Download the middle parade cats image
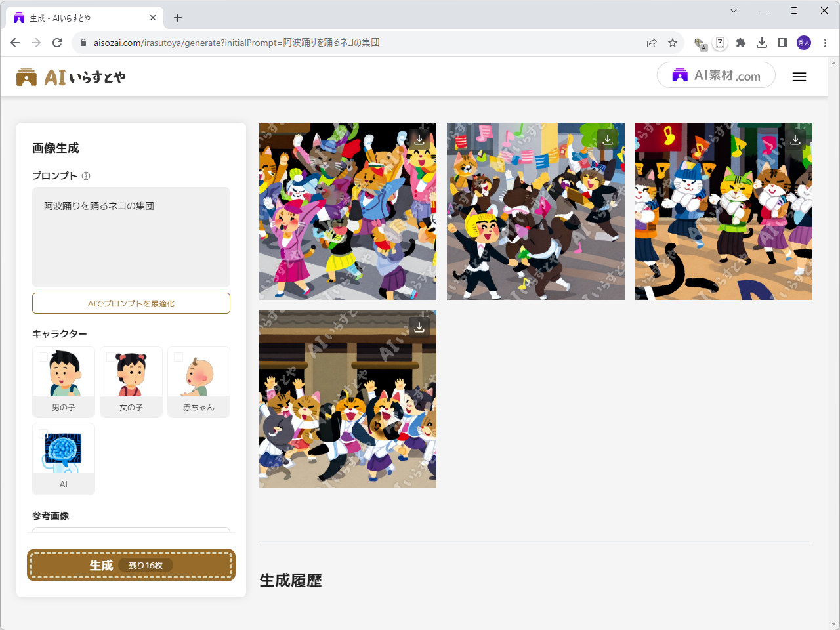 pos(607,139)
